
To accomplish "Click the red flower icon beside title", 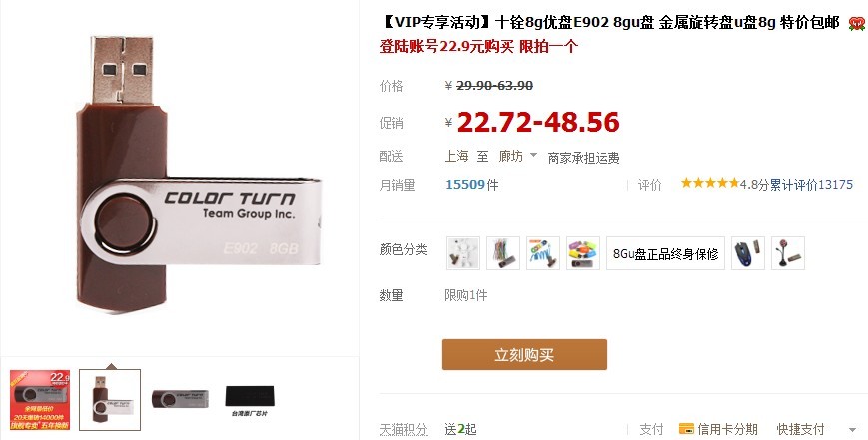I will 856,24.
